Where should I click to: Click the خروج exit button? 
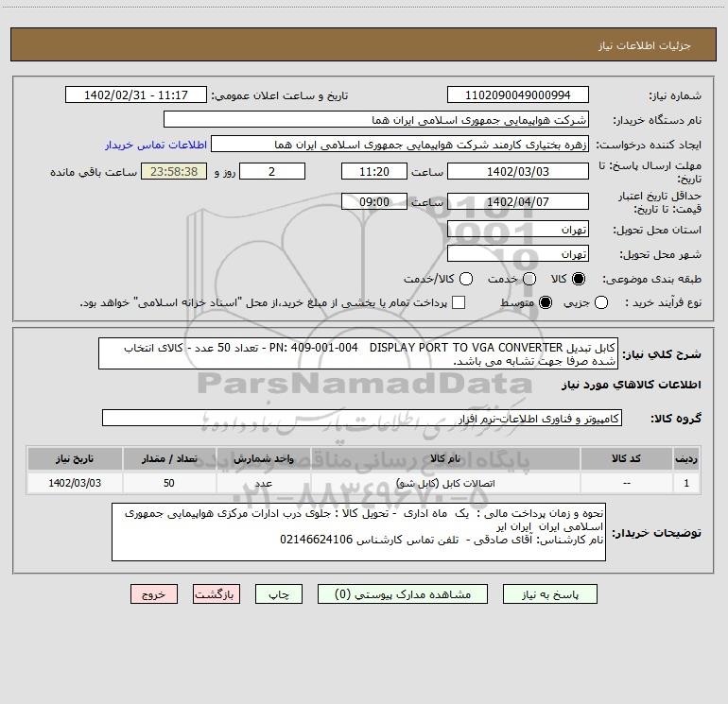pos(154,594)
